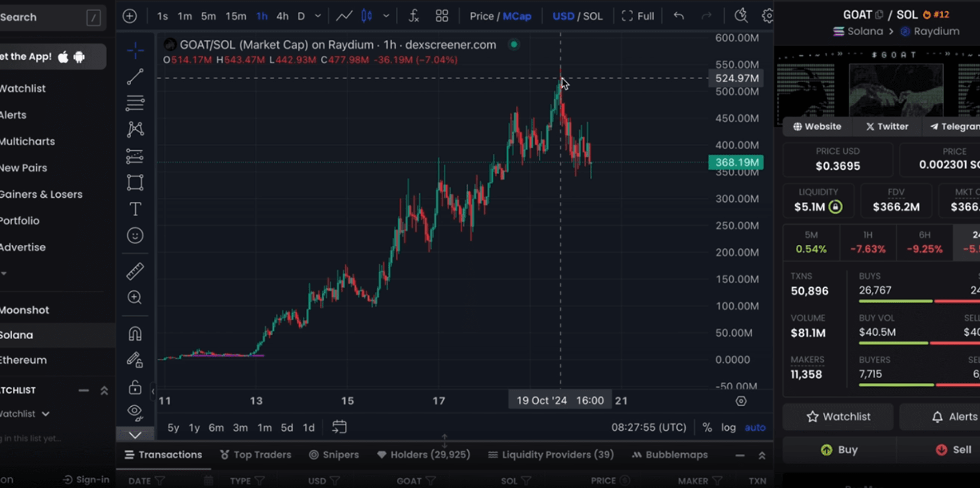Toggle percentage scale mode
This screenshot has width=980, height=488.
tap(707, 428)
